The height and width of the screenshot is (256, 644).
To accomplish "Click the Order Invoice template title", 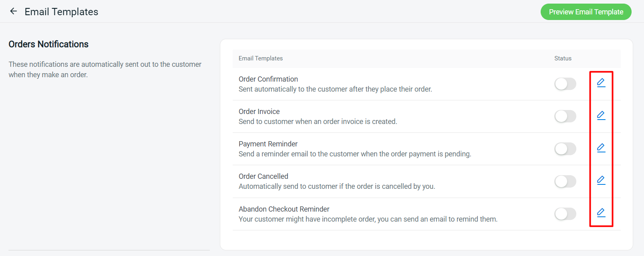I will click(259, 111).
